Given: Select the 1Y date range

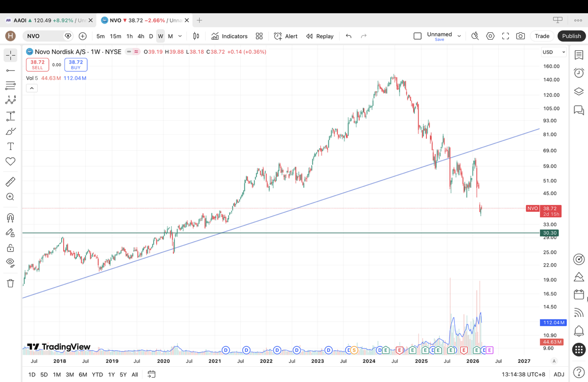Looking at the screenshot, I should point(111,375).
